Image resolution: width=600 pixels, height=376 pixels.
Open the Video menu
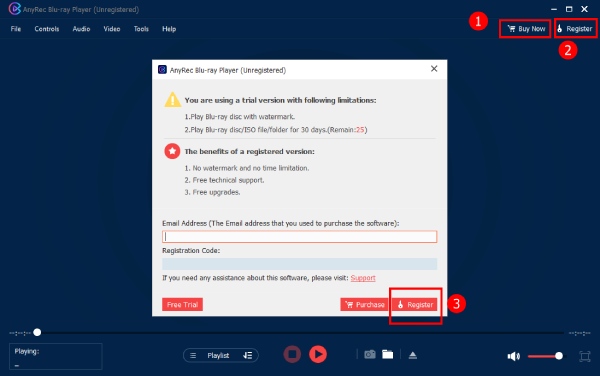[x=112, y=29]
